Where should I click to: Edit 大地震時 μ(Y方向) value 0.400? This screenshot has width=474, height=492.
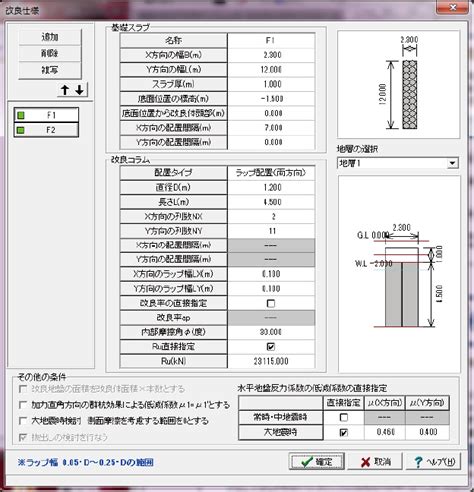pyautogui.click(x=428, y=432)
